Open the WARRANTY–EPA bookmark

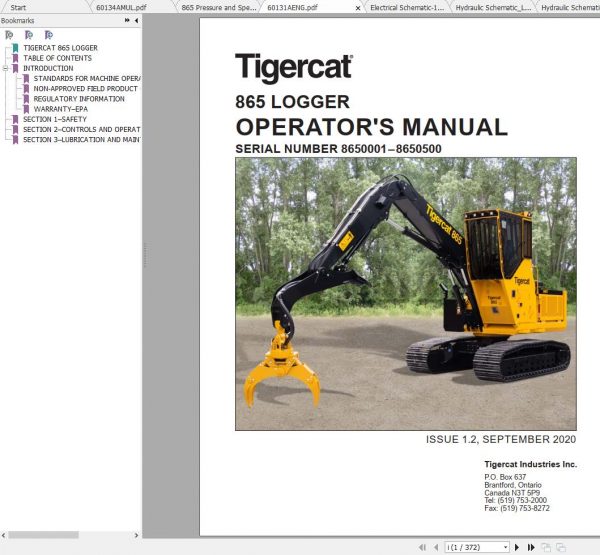click(x=60, y=109)
